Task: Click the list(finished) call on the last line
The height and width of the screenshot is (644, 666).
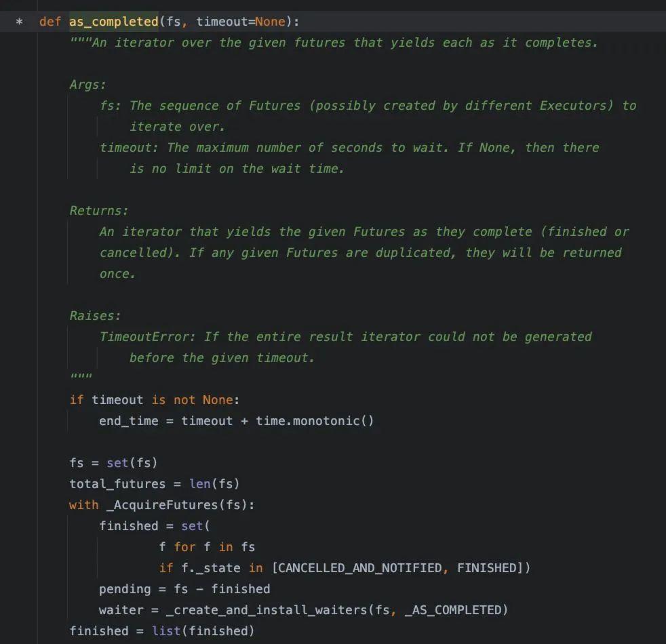Action: [203, 631]
